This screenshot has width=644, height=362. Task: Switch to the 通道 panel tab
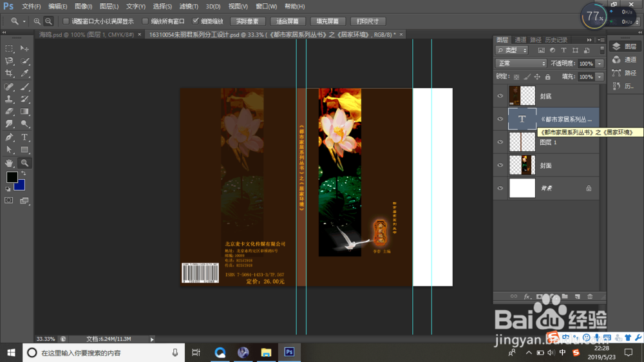520,40
